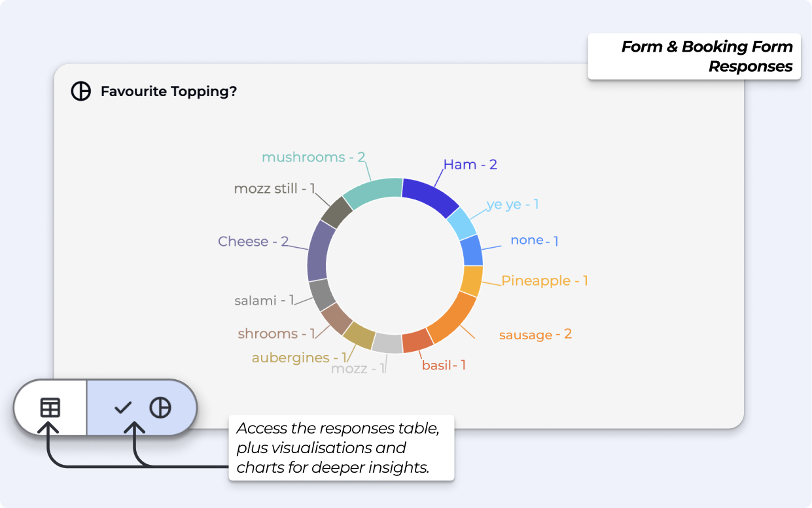Click the "Favourite Topping?" heading
The height and width of the screenshot is (508, 812).
pos(168,92)
